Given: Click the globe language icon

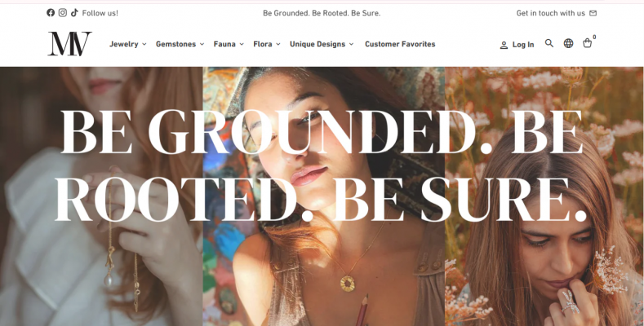Looking at the screenshot, I should (568, 44).
